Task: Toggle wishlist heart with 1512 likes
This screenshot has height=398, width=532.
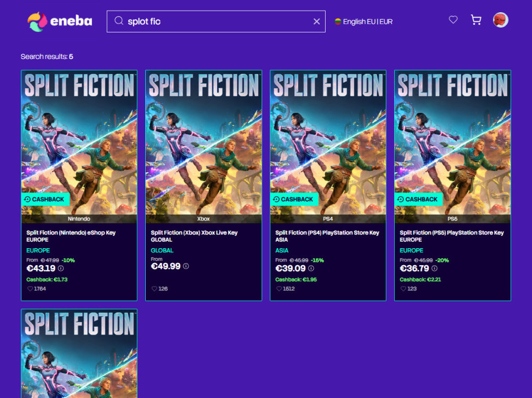Action: (279, 289)
